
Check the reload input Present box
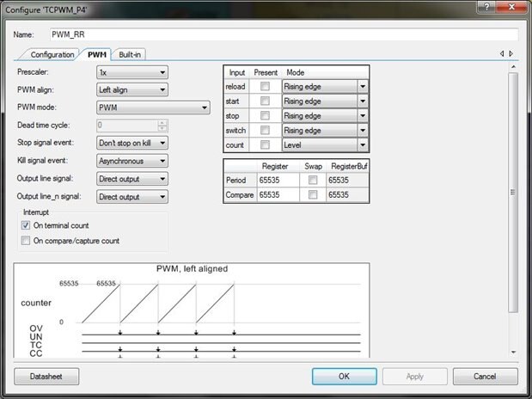(266, 86)
